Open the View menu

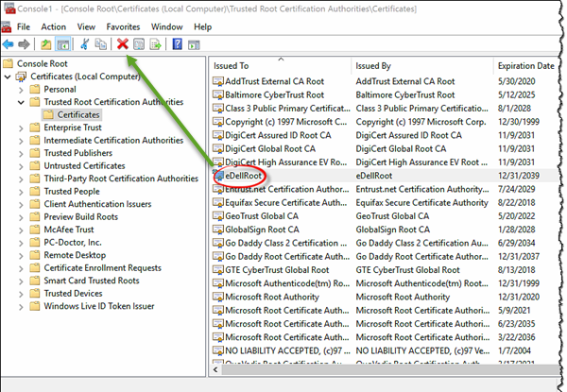point(86,27)
